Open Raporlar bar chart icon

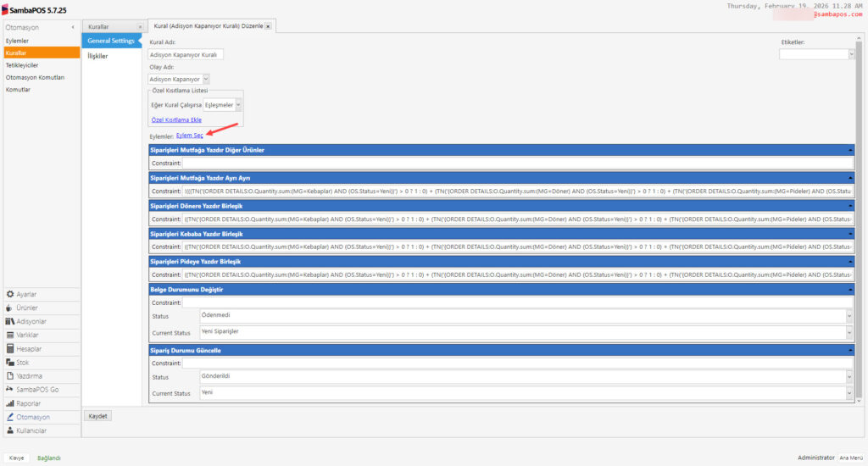(10, 403)
